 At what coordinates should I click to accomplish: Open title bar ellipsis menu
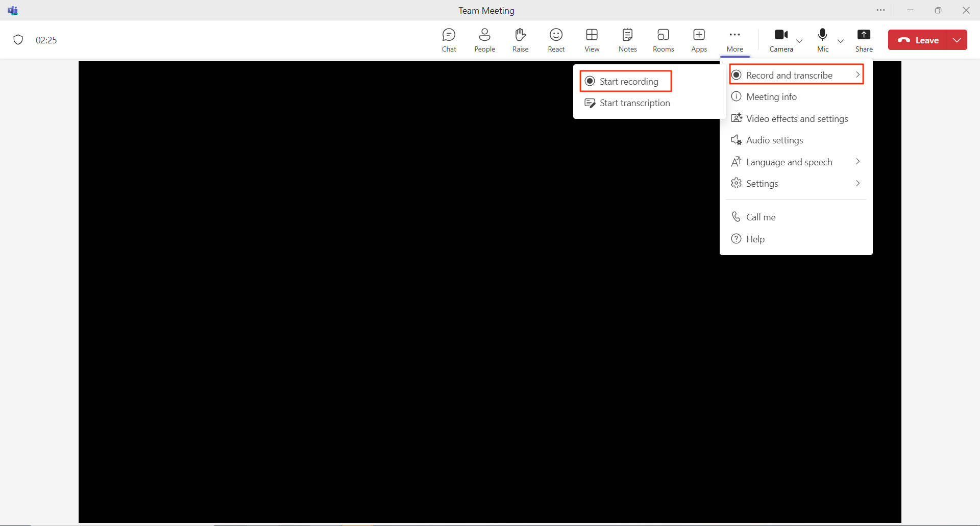coord(881,10)
